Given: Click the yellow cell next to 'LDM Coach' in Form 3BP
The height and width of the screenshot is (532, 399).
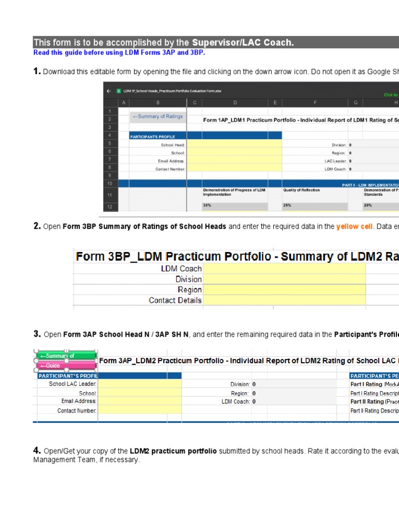Looking at the screenshot, I should coord(284,269).
